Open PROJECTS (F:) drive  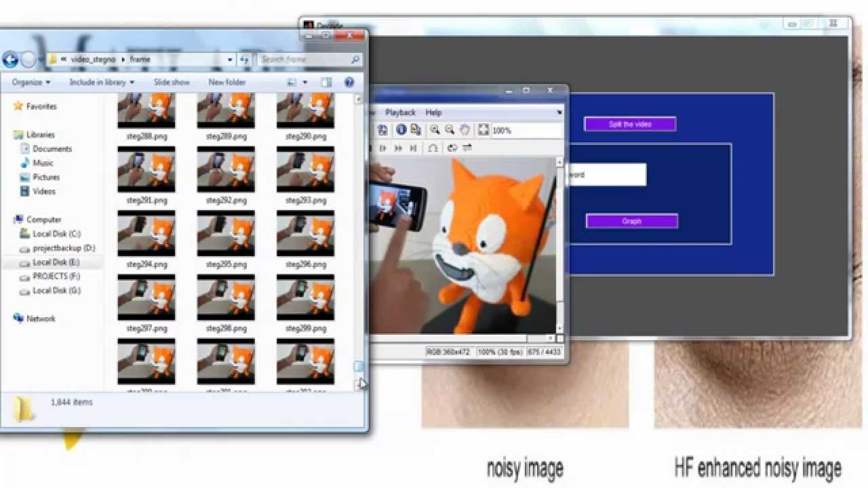[x=56, y=277]
